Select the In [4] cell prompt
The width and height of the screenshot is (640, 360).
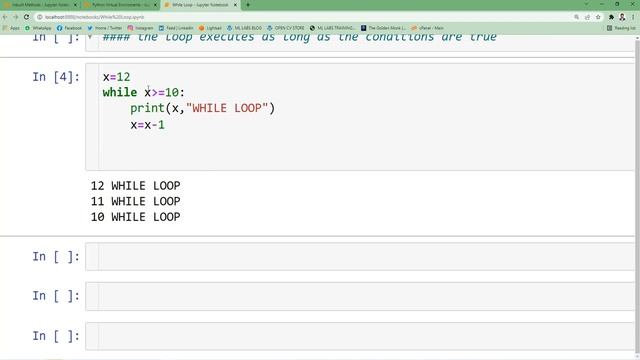click(x=56, y=77)
